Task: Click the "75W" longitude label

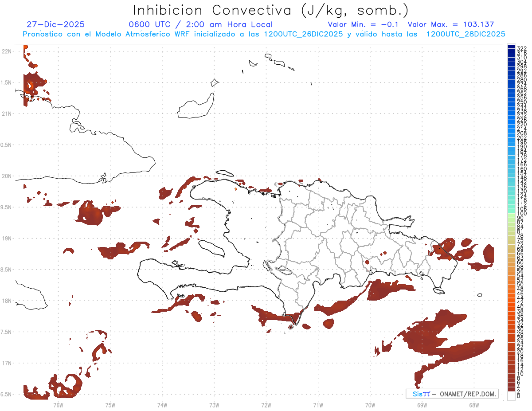Action: click(x=110, y=405)
